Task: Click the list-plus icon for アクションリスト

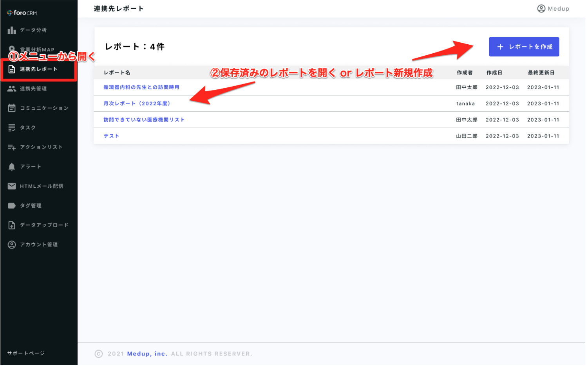Action: tap(12, 147)
